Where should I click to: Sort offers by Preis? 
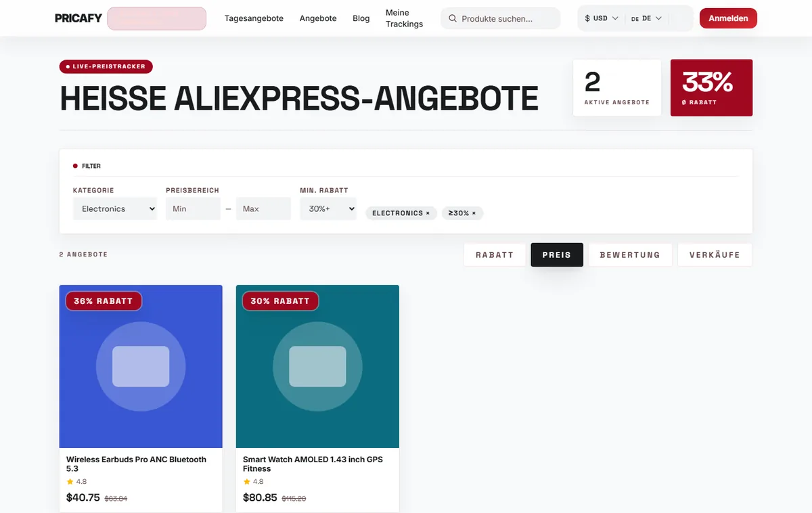[x=557, y=254]
